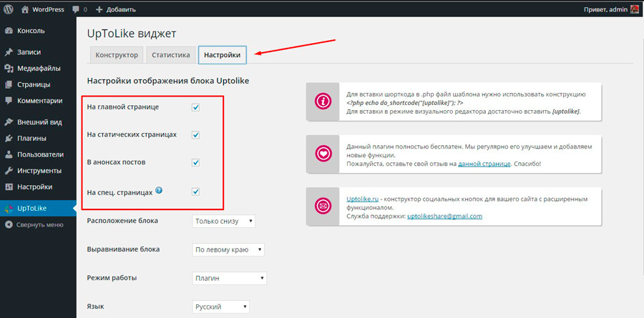Click the Медиафайлы media icon
644x318 pixels.
[x=9, y=68]
